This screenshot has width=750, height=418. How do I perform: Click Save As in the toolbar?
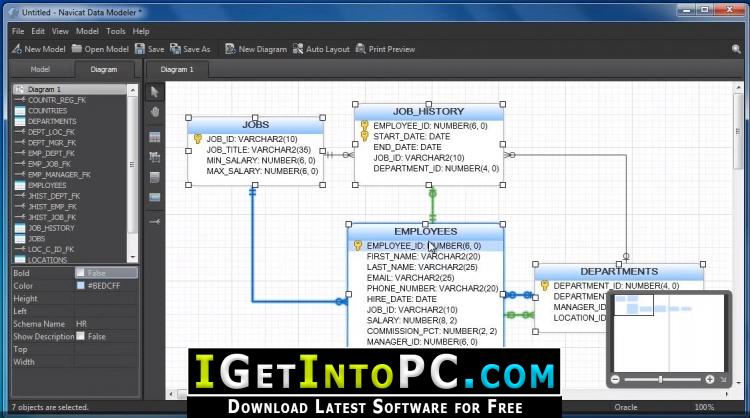(190, 49)
